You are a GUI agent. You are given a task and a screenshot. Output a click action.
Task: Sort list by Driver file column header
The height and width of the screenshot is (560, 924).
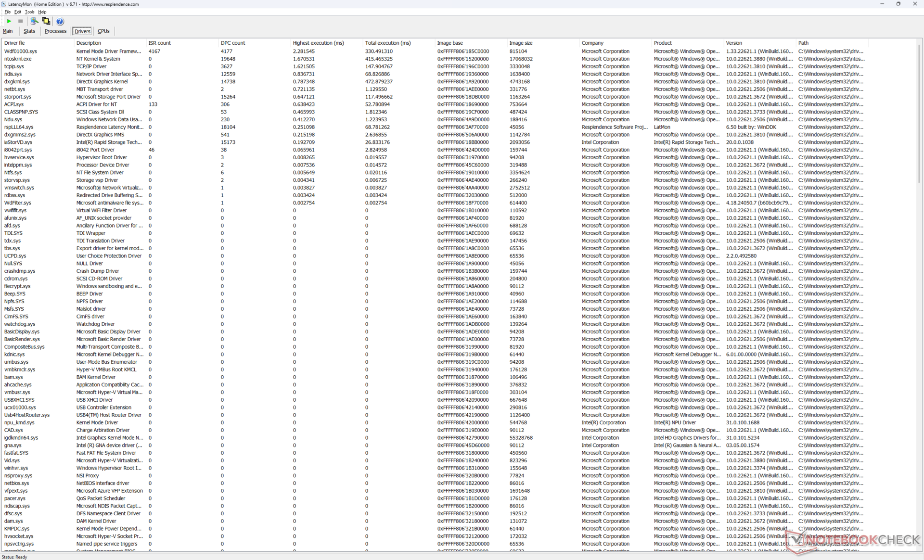14,43
